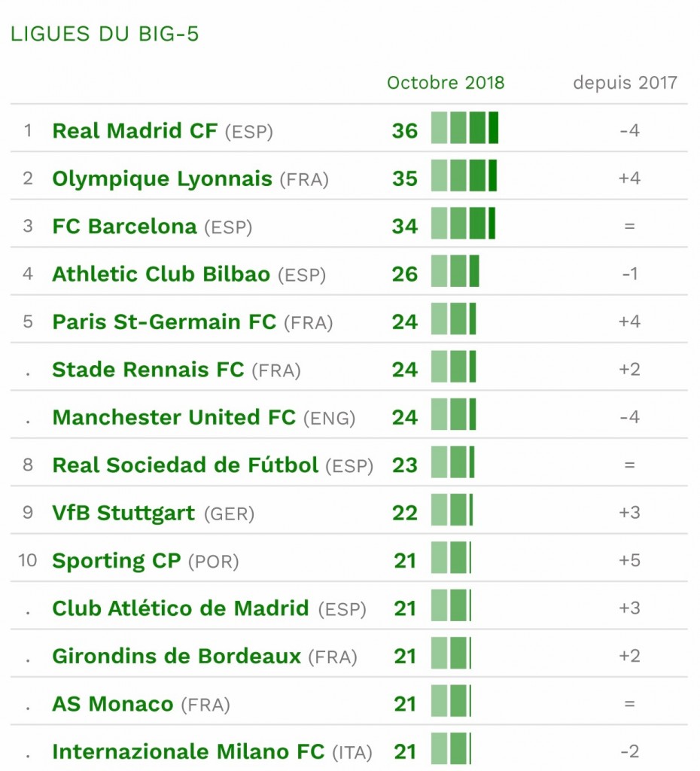
Task: Sort by the depuis 2017 column header
Action: click(625, 83)
